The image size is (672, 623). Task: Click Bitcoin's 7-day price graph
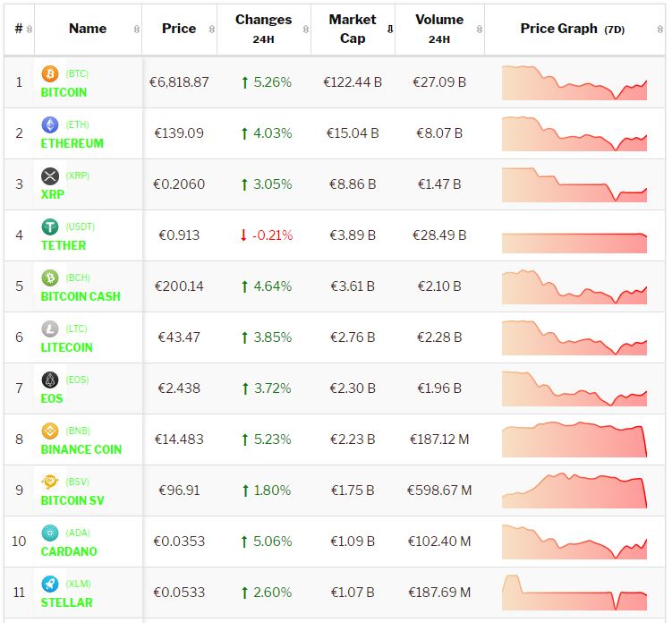click(574, 81)
